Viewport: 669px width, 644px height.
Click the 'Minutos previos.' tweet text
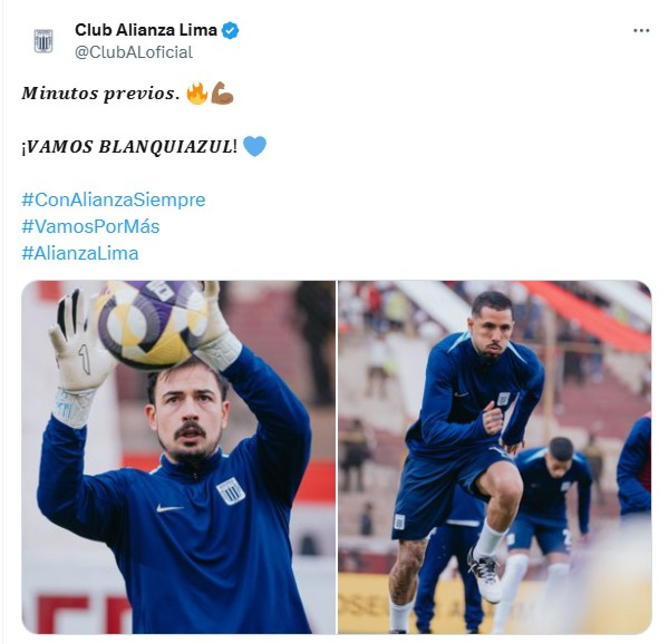(100, 94)
